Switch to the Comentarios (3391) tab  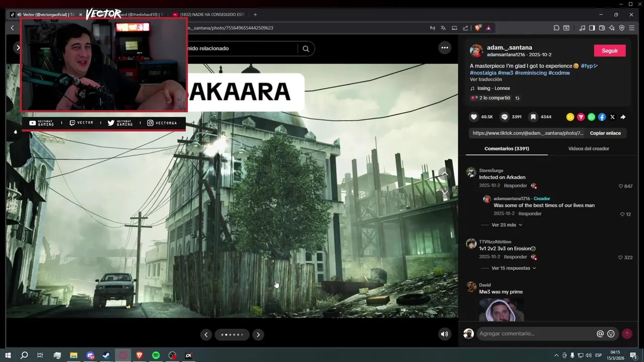(x=507, y=148)
